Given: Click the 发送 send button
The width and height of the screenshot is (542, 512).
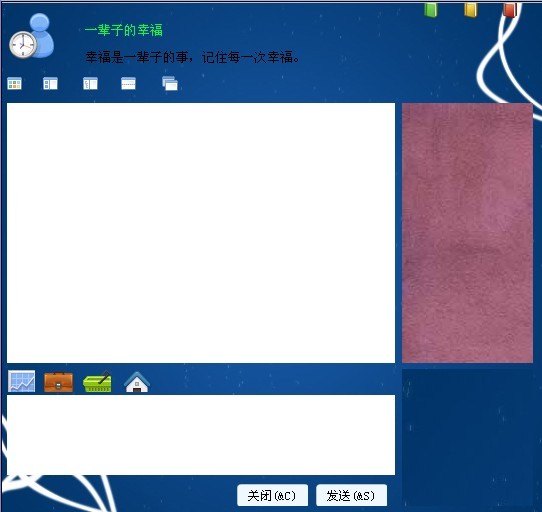Looking at the screenshot, I should click(x=352, y=495).
